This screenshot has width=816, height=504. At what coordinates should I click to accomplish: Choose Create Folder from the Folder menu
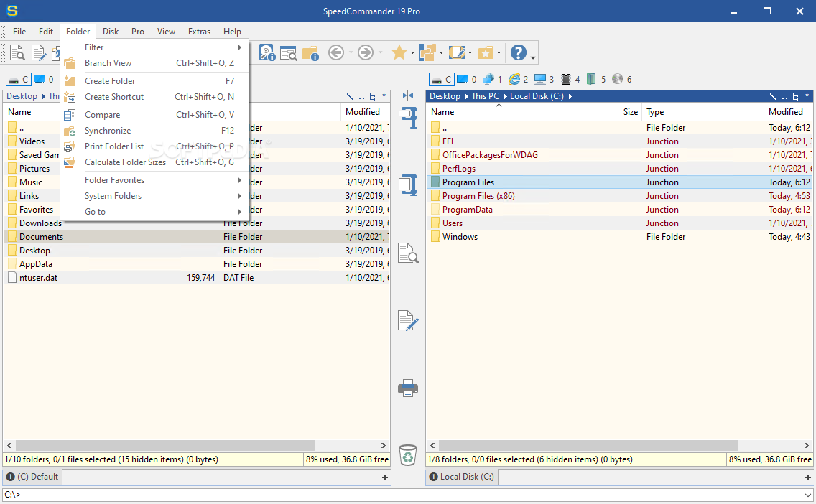coord(155,81)
